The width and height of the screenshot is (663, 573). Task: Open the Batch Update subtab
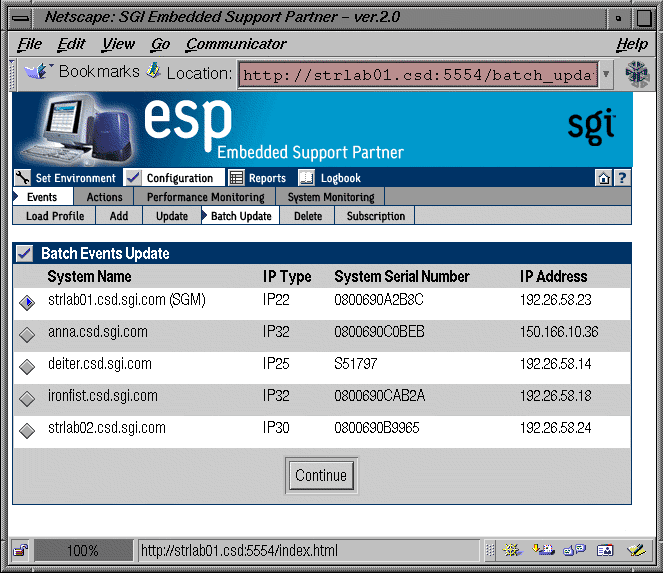(x=240, y=216)
